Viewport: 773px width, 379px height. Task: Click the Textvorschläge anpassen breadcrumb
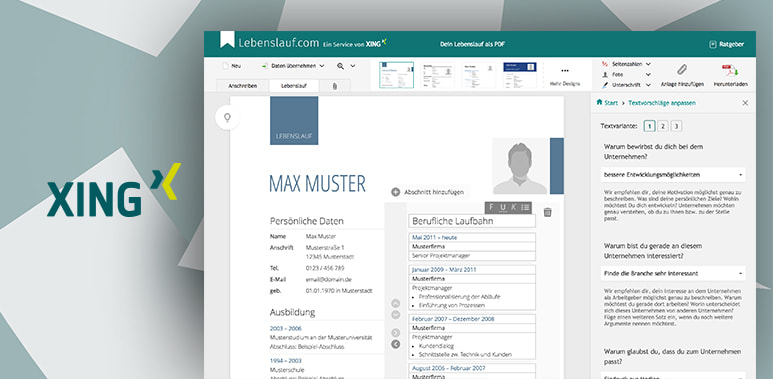(662, 103)
